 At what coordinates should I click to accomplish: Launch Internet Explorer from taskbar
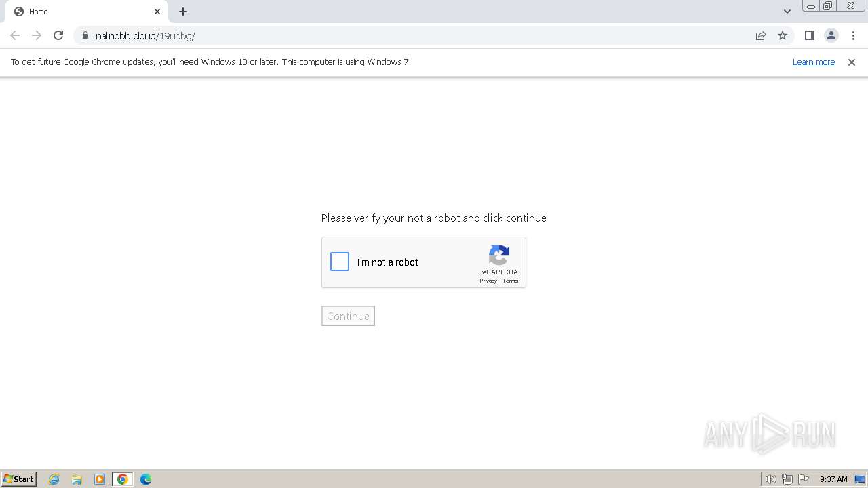54,479
